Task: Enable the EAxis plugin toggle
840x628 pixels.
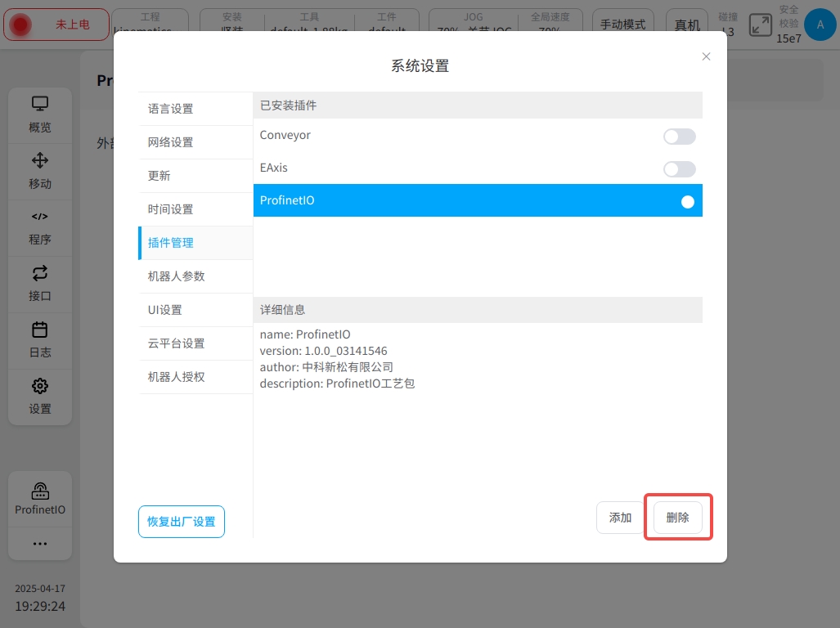Action: click(x=679, y=169)
